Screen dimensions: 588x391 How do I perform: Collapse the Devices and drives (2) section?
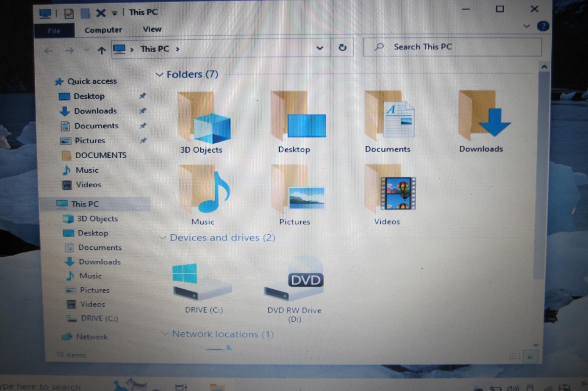[x=162, y=238]
